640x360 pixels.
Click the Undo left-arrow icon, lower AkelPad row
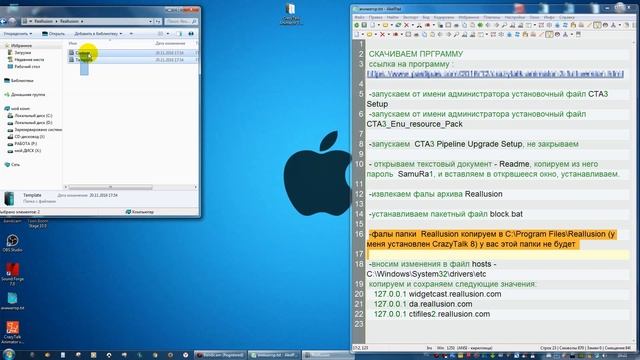click(440, 34)
